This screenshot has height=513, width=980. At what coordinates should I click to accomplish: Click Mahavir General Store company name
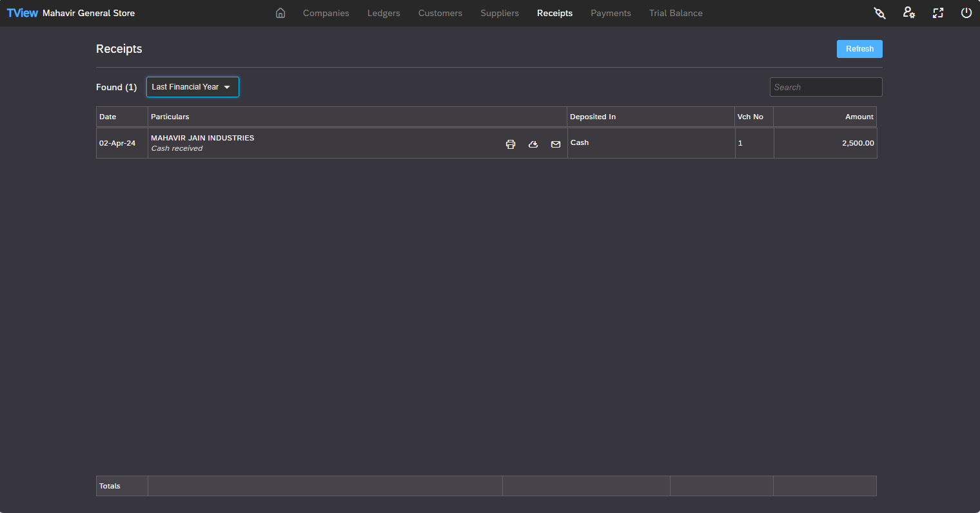[88, 13]
